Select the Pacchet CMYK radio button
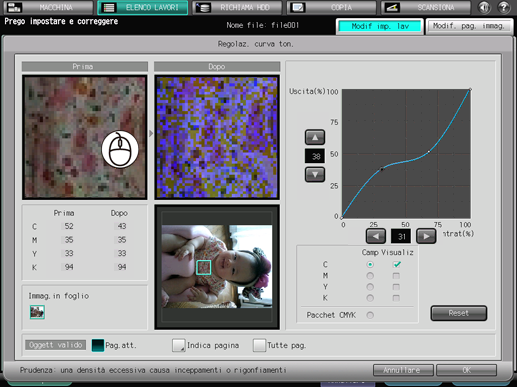The height and width of the screenshot is (387, 517). pyautogui.click(x=370, y=315)
